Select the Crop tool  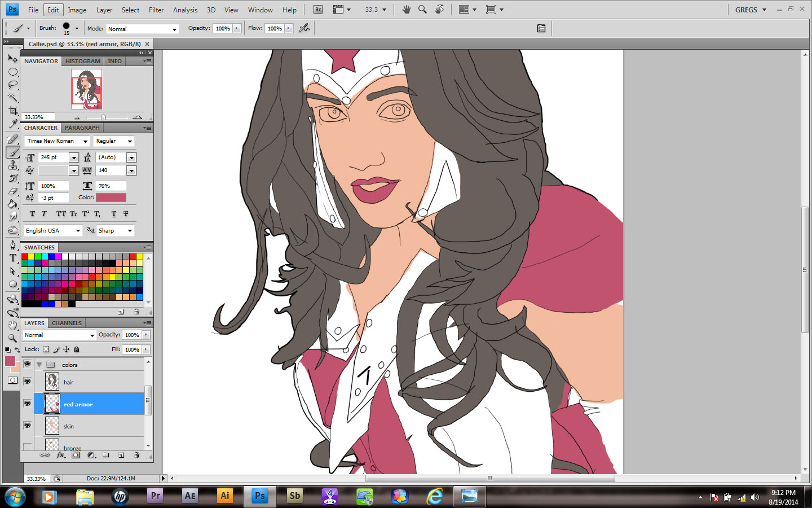tap(13, 111)
